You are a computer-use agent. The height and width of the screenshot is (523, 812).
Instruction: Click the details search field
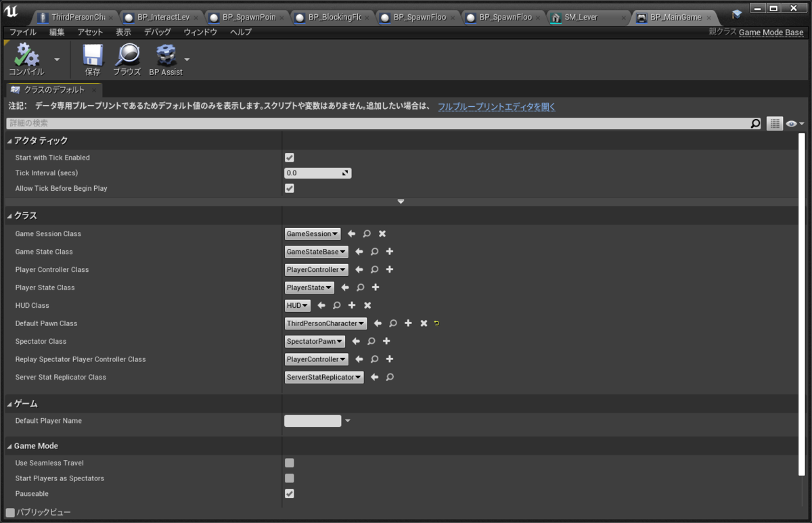[x=379, y=123]
